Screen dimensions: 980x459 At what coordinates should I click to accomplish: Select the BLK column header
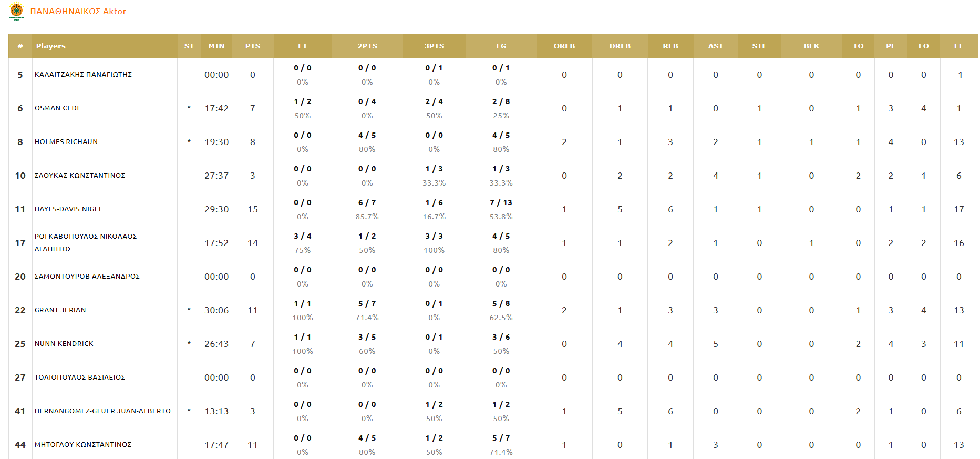tap(811, 46)
